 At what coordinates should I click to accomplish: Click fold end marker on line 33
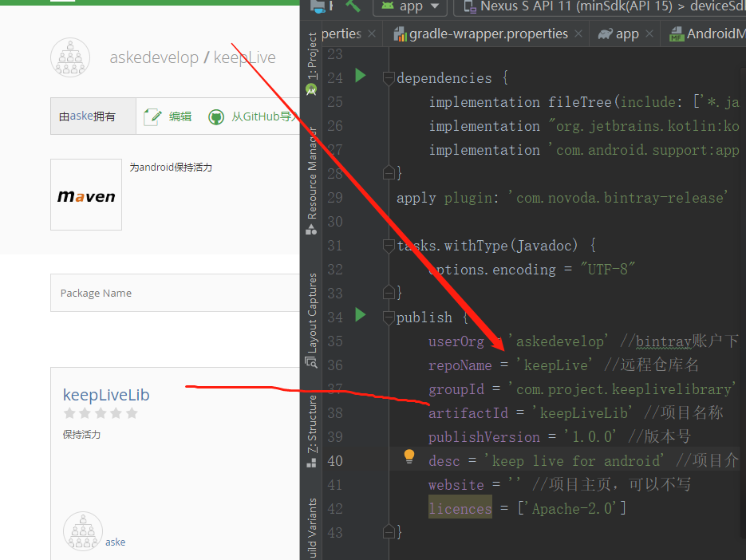point(389,292)
